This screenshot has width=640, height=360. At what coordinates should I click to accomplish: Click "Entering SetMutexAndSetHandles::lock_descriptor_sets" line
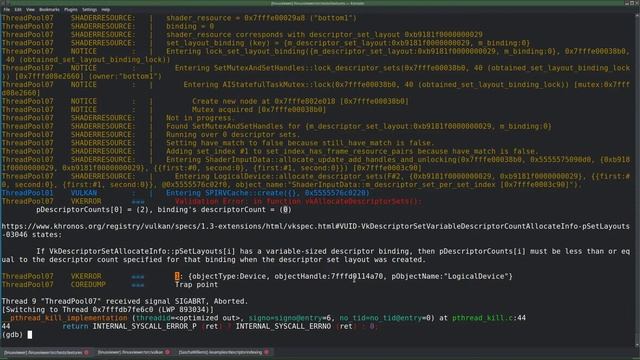(316, 72)
